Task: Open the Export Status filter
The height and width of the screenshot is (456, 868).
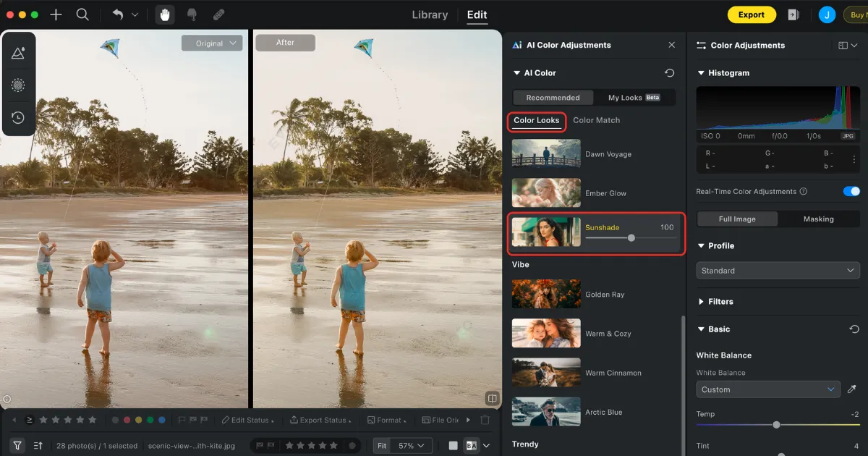Action: click(x=320, y=420)
